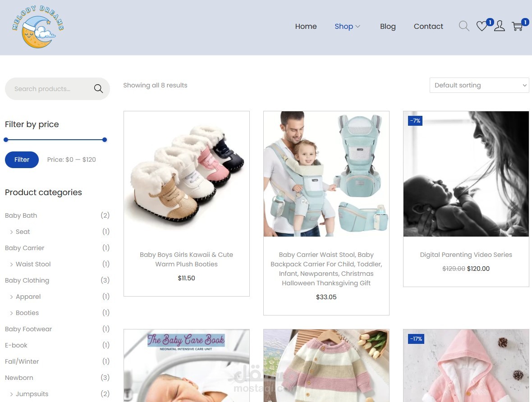Go to the Home page
Screen dimensions: 532x402
tap(306, 27)
